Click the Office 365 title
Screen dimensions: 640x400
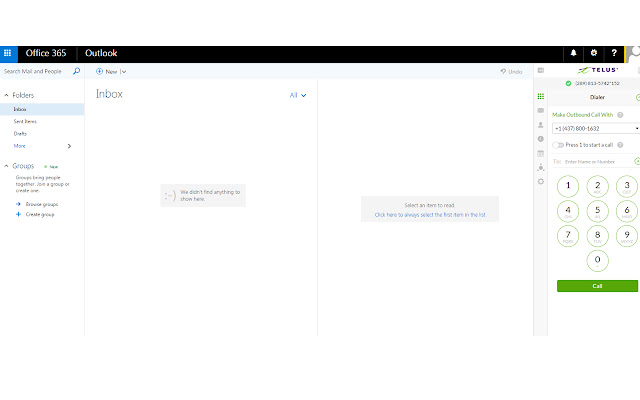click(46, 53)
